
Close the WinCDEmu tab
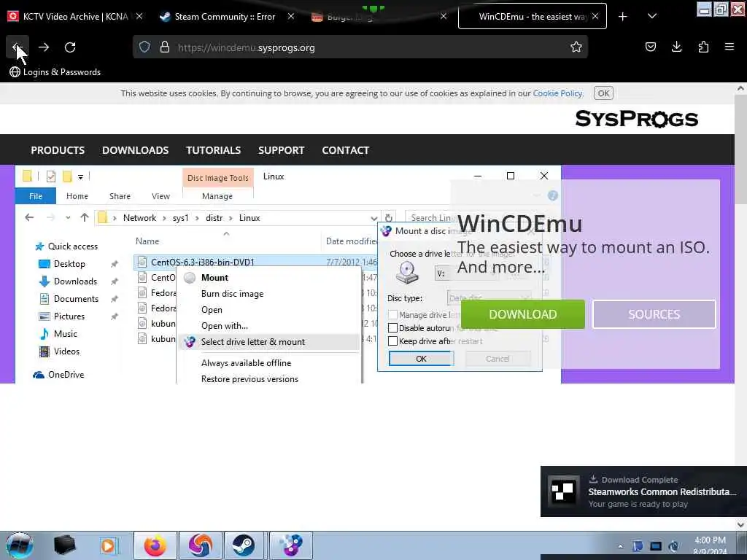pyautogui.click(x=595, y=16)
